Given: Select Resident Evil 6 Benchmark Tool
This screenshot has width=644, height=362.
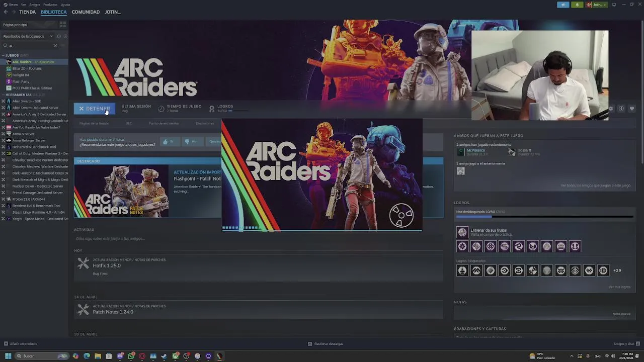Looking at the screenshot, I should point(34,206).
